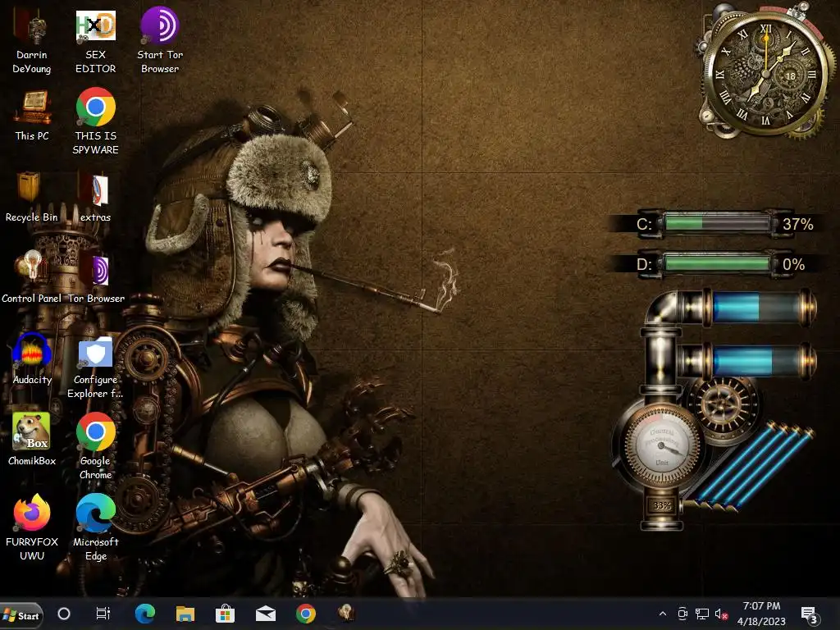
Task: Open the clock showing 7:07 PM
Action: [761, 614]
